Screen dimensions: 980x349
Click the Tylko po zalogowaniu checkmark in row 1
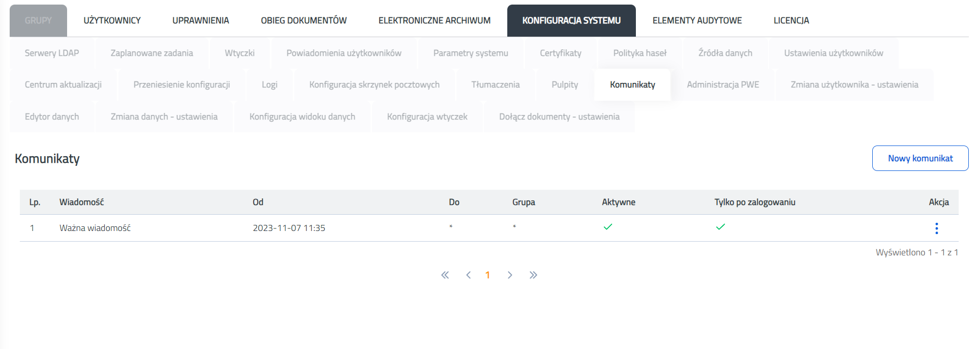coord(720,227)
